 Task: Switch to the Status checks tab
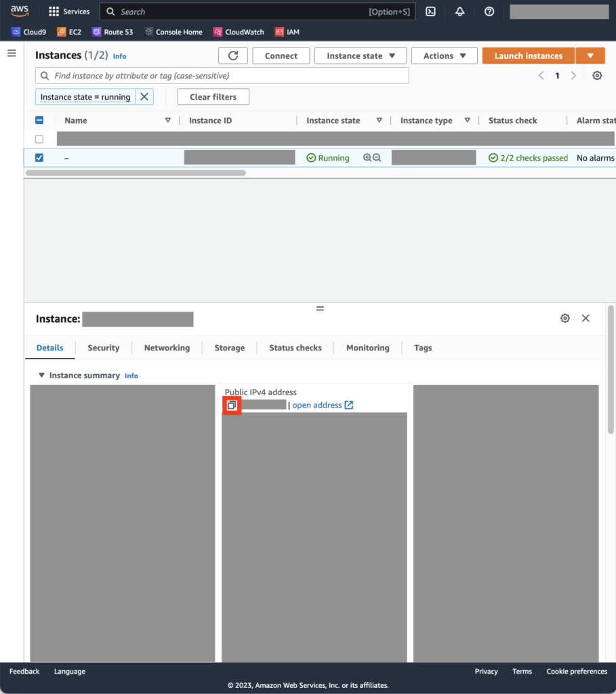295,348
